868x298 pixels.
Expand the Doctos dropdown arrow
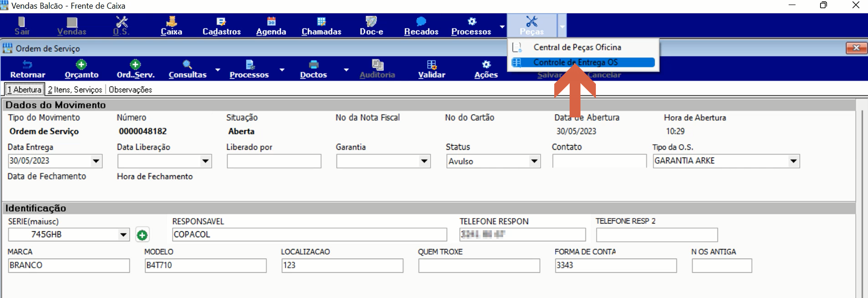346,70
